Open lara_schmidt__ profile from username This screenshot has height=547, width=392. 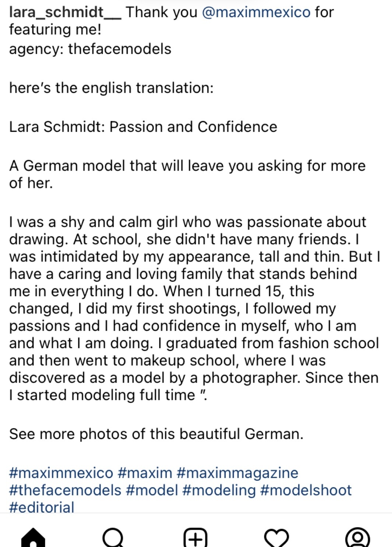[65, 12]
